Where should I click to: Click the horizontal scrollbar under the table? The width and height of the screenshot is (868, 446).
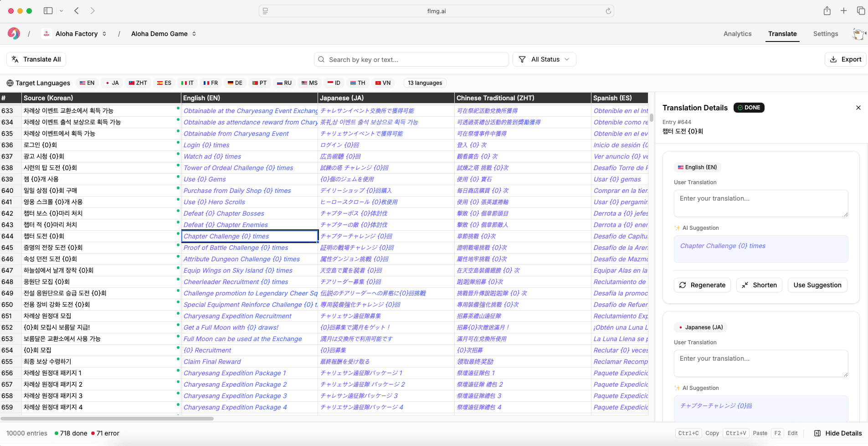(x=107, y=418)
